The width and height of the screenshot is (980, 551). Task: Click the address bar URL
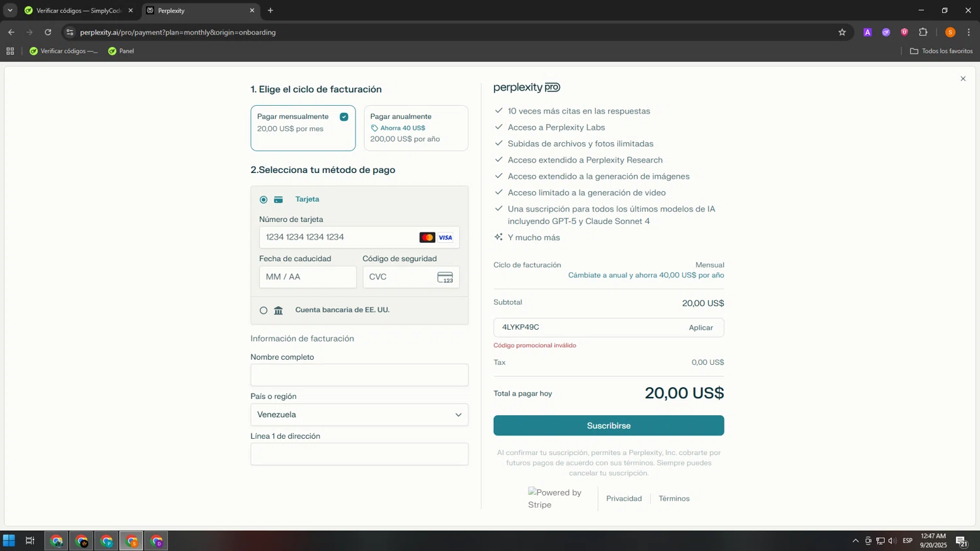(178, 32)
